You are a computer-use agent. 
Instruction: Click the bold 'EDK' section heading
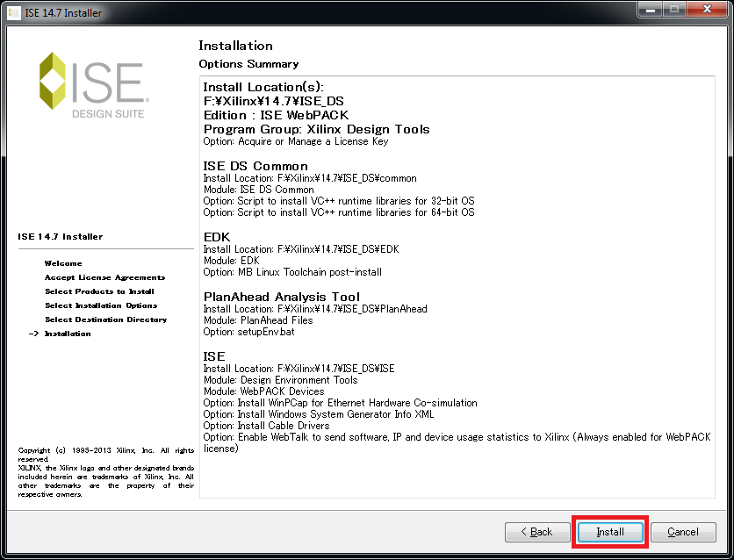[x=217, y=237]
